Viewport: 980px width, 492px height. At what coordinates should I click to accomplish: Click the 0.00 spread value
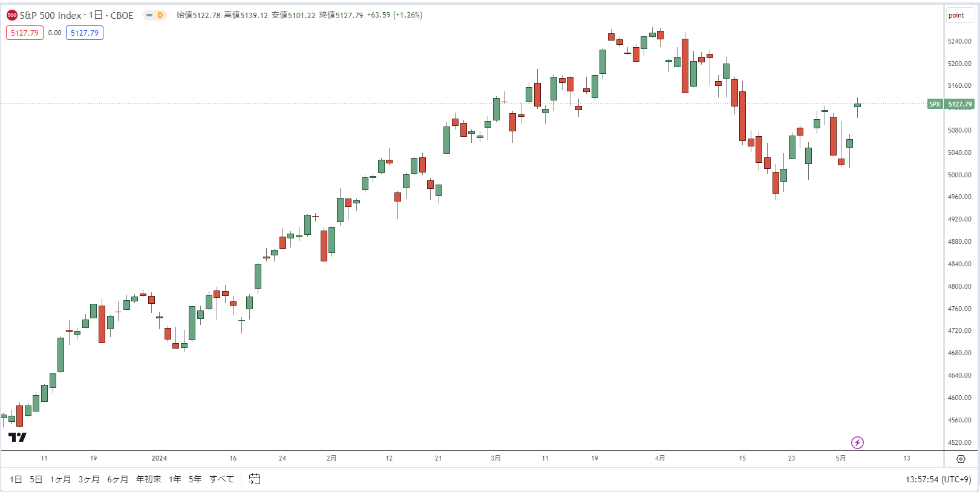coord(54,33)
